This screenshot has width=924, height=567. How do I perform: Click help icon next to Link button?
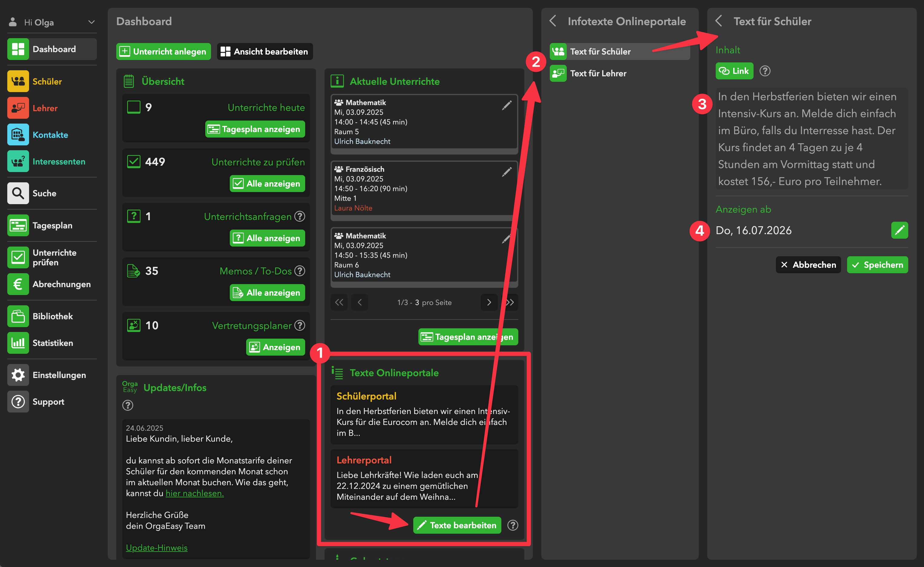pos(765,71)
